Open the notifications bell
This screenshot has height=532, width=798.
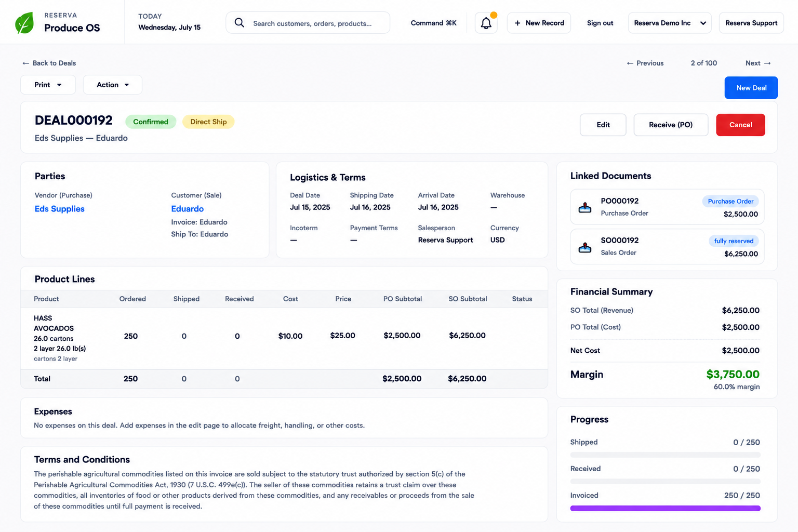click(x=486, y=23)
